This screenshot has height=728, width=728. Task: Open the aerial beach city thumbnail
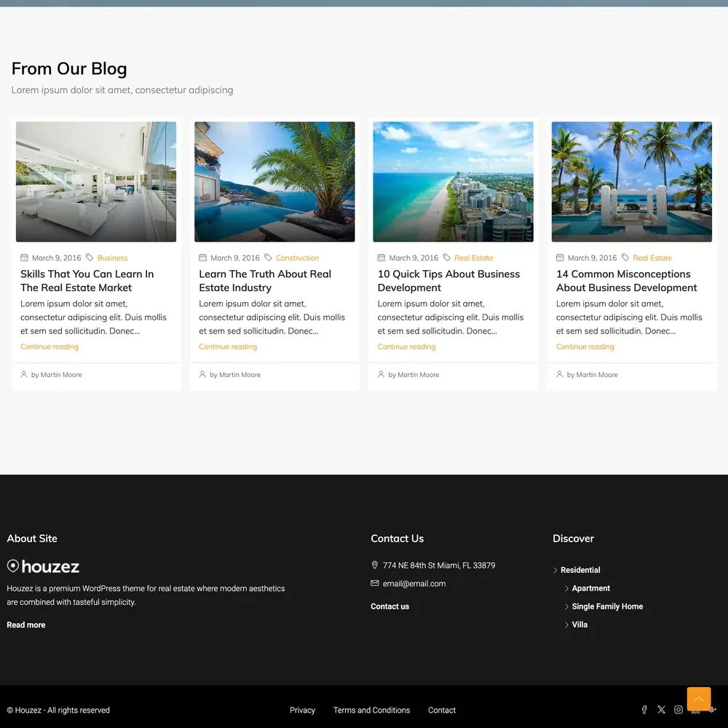[x=453, y=181]
